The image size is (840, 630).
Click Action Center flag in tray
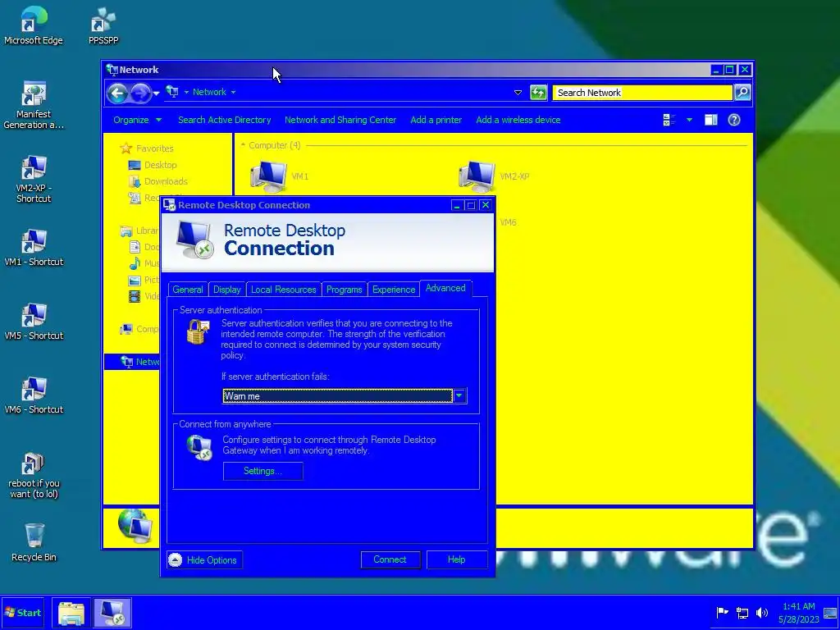click(722, 612)
